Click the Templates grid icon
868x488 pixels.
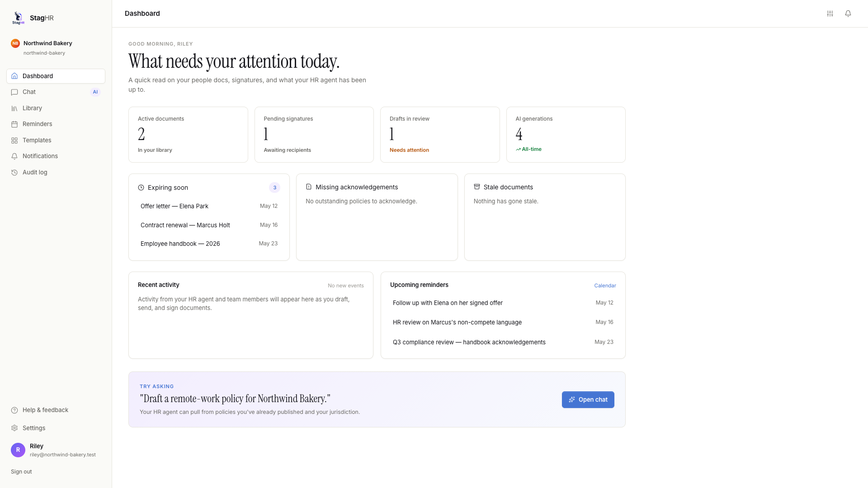click(x=14, y=141)
